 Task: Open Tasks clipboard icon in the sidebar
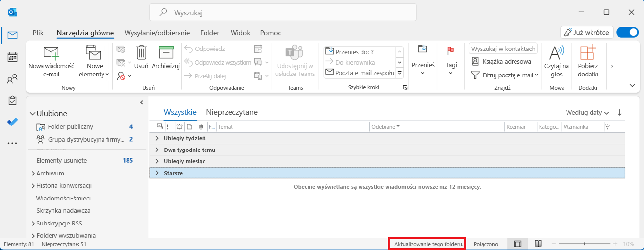tap(12, 100)
